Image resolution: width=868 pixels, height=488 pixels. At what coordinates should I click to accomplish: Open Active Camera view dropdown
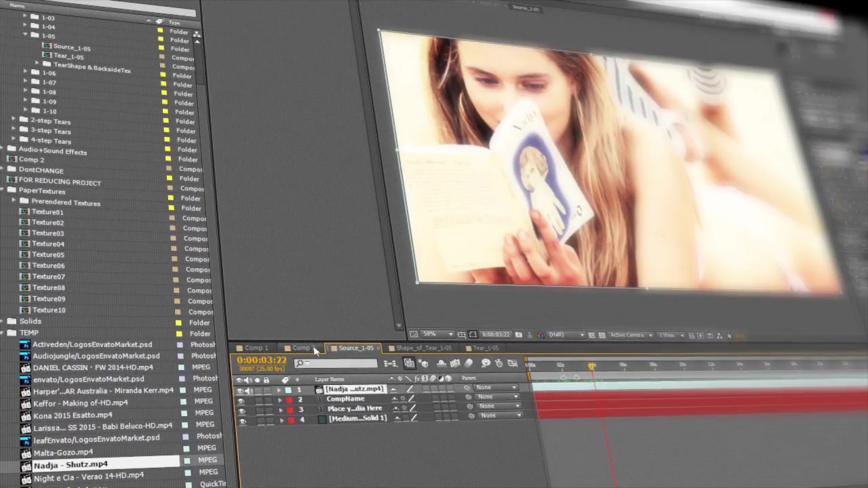pos(631,335)
